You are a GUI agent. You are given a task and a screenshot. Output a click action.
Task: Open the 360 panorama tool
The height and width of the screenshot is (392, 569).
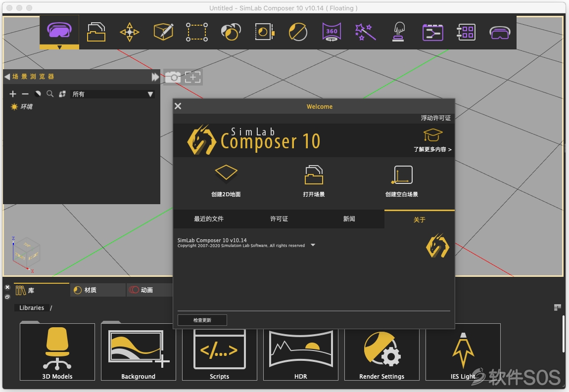click(x=332, y=32)
